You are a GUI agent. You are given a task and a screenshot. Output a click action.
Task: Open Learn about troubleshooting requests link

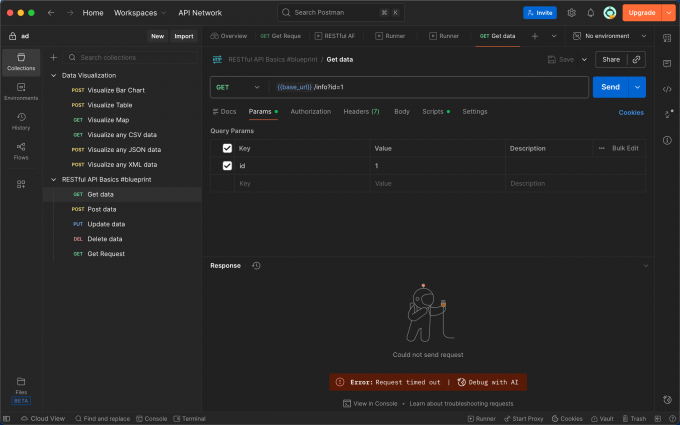click(461, 403)
